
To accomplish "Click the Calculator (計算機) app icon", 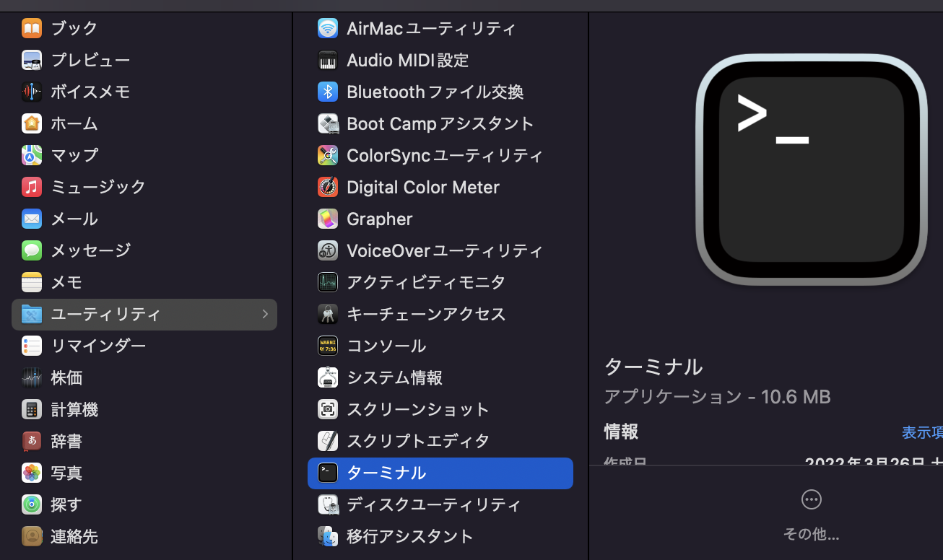I will click(x=32, y=410).
